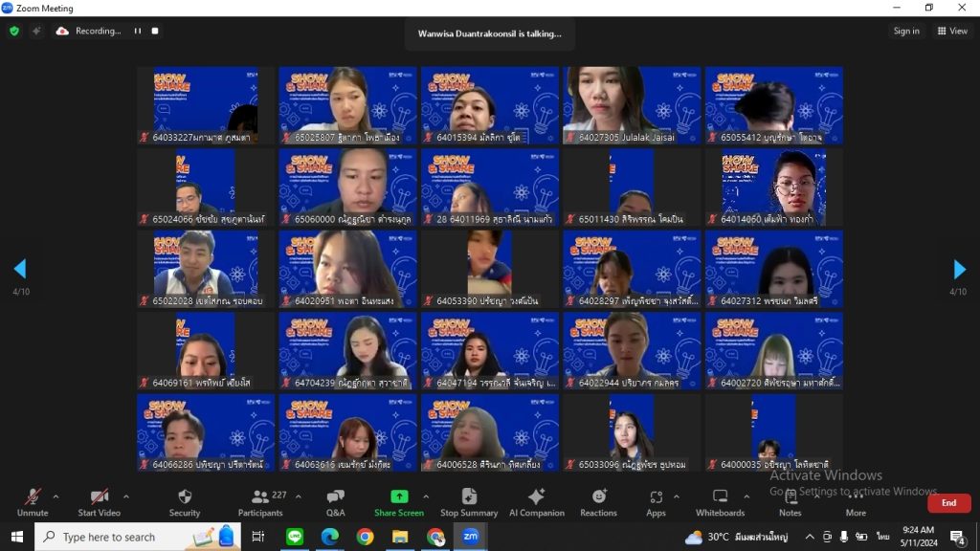This screenshot has width=980, height=551.
Task: Go to next gallery page arrow
Action: coord(959,269)
